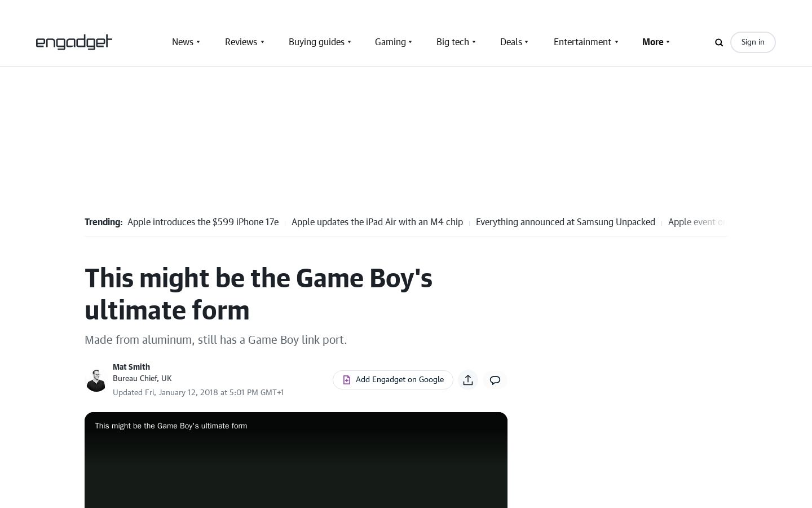The width and height of the screenshot is (812, 508).
Task: Open trending story about iPad Air M4 chip
Action: click(377, 222)
